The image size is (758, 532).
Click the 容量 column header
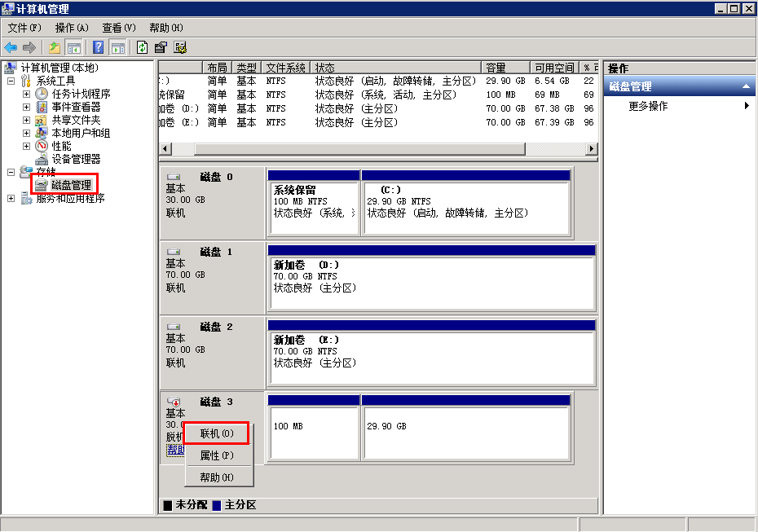pyautogui.click(x=496, y=68)
